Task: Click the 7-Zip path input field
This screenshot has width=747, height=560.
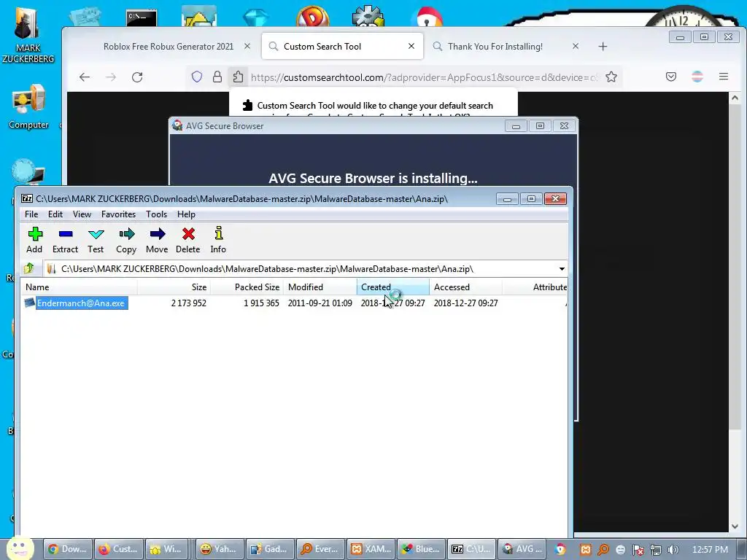Action: tap(305, 269)
